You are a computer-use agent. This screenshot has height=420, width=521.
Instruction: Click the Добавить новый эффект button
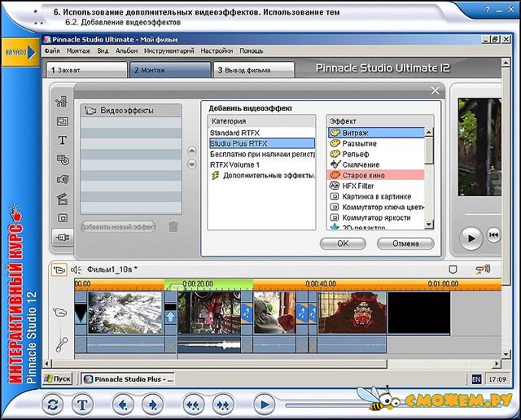point(118,227)
